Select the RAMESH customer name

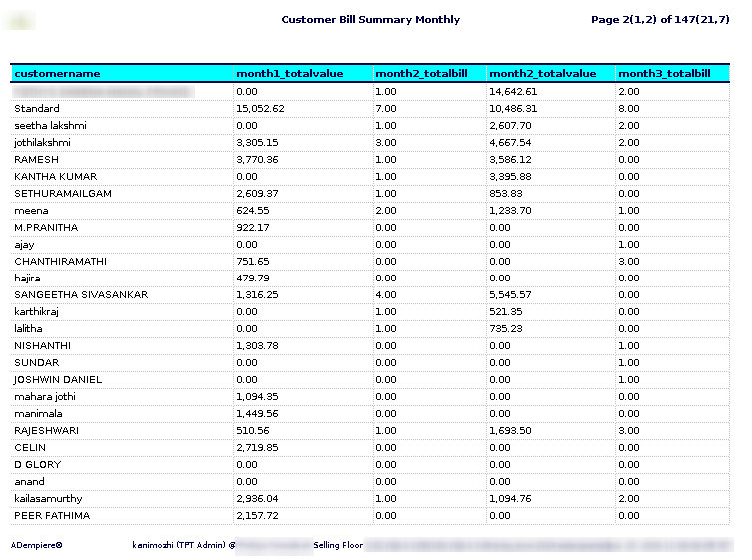(x=36, y=159)
